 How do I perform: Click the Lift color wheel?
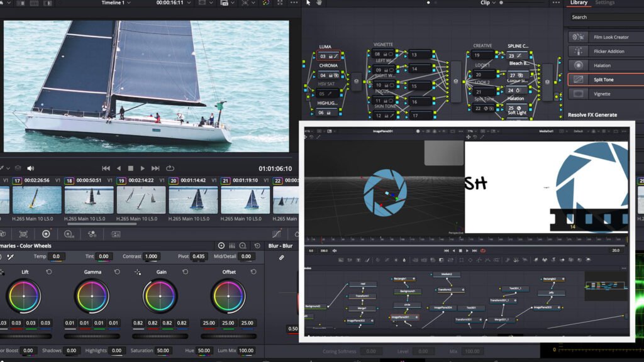(24, 296)
